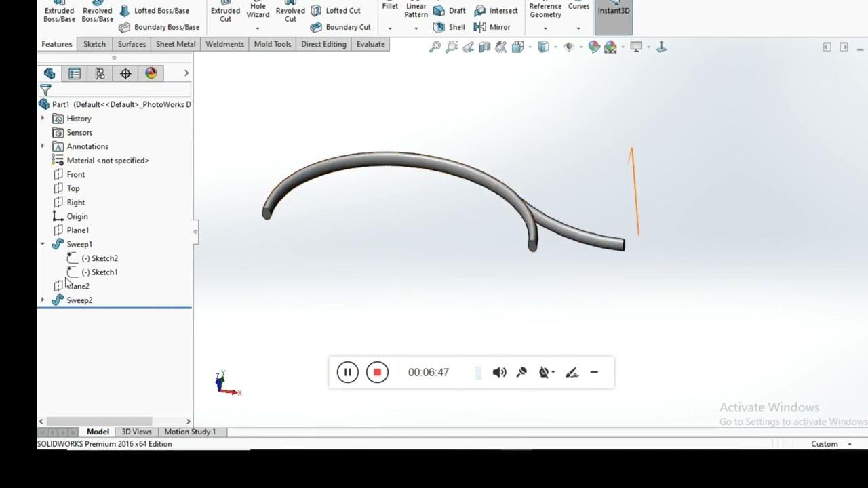Screen dimensions: 868x488
Task: Switch to the Features tab
Action: click(x=57, y=44)
